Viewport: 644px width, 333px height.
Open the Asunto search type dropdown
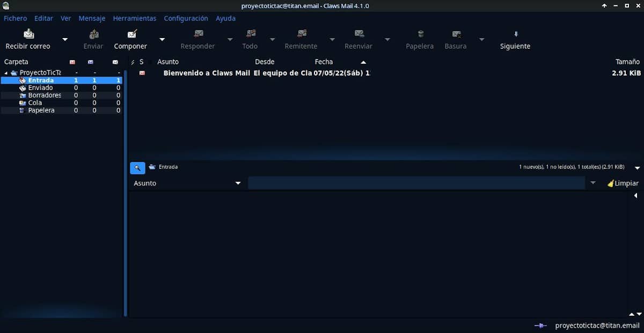coord(187,183)
